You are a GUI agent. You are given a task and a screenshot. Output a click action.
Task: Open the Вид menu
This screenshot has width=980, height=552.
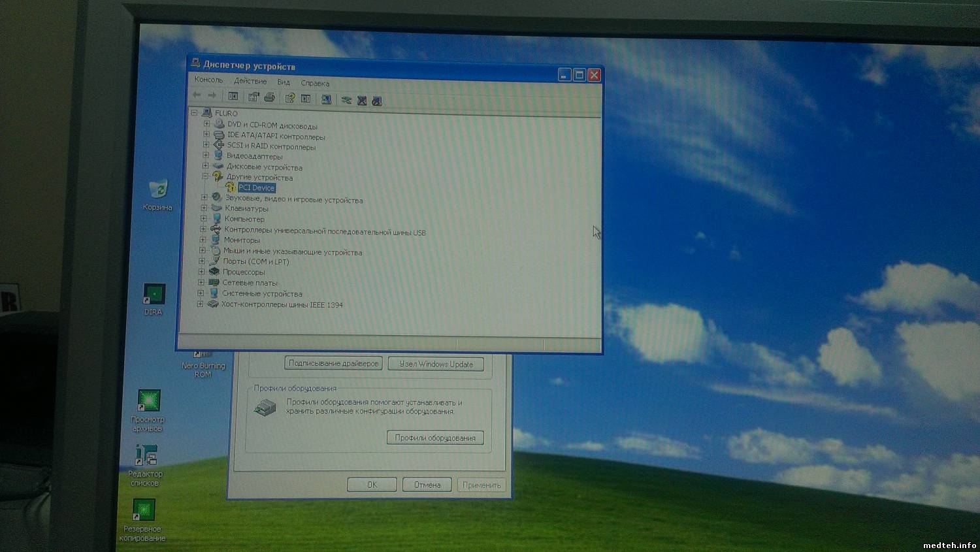[x=283, y=82]
